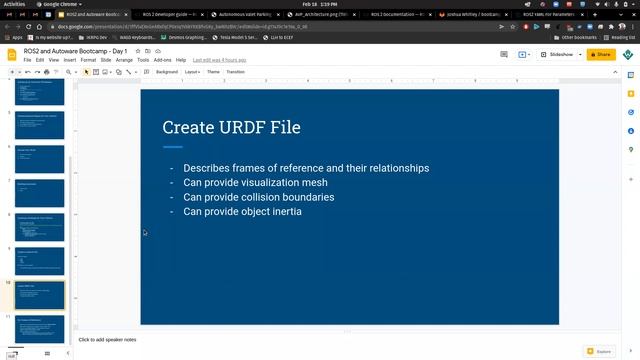Open the Google Slides home logo
This screenshot has height=360, width=640.
pos(12,55)
